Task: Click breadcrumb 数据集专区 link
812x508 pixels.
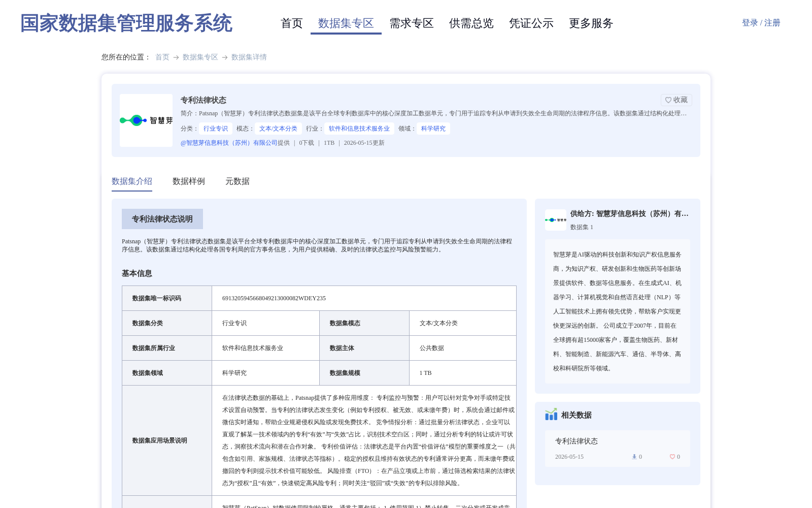Action: (200, 57)
